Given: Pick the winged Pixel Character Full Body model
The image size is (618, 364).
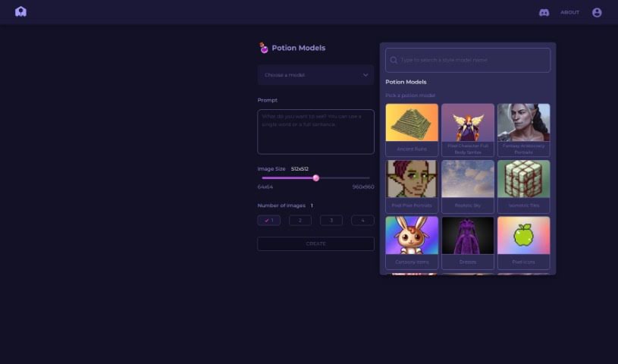Looking at the screenshot, I should coord(468,130).
